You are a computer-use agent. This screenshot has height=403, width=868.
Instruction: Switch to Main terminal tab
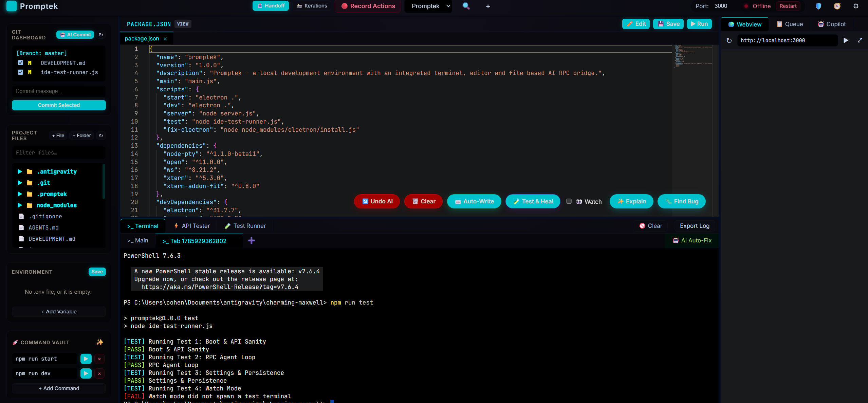(x=138, y=240)
